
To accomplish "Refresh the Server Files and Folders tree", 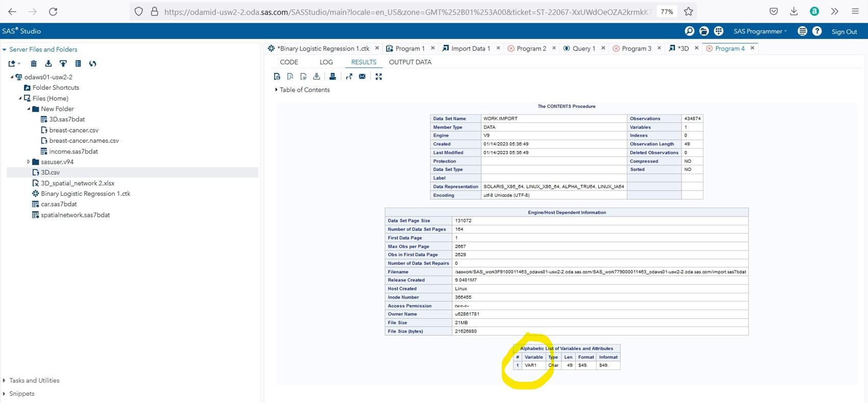I will [x=93, y=64].
